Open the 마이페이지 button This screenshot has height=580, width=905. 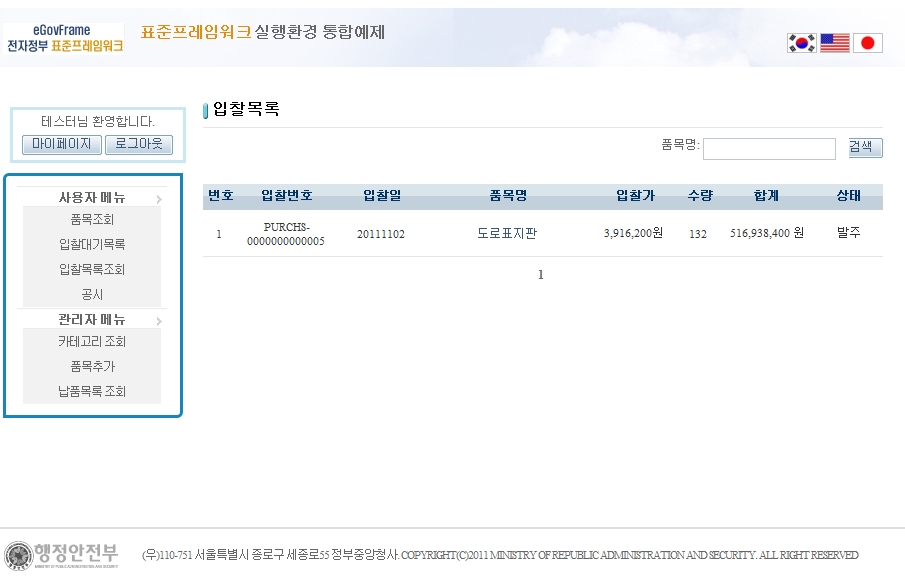[62, 145]
